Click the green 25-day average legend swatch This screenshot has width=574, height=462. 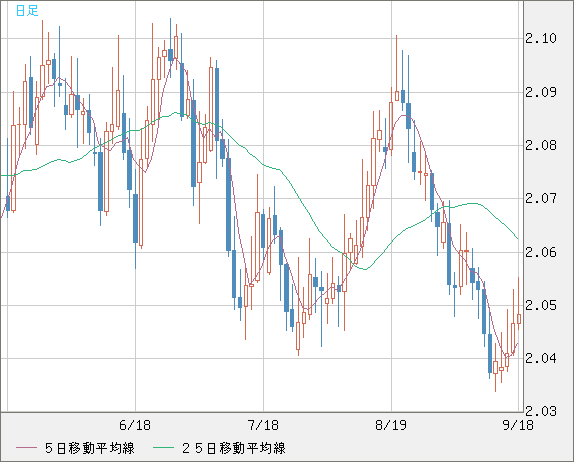point(163,448)
